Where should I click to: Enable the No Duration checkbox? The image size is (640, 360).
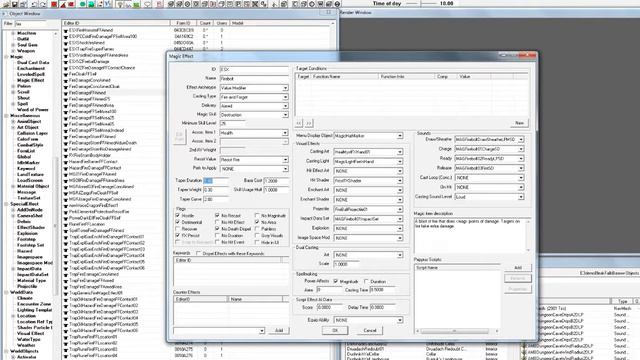click(217, 236)
